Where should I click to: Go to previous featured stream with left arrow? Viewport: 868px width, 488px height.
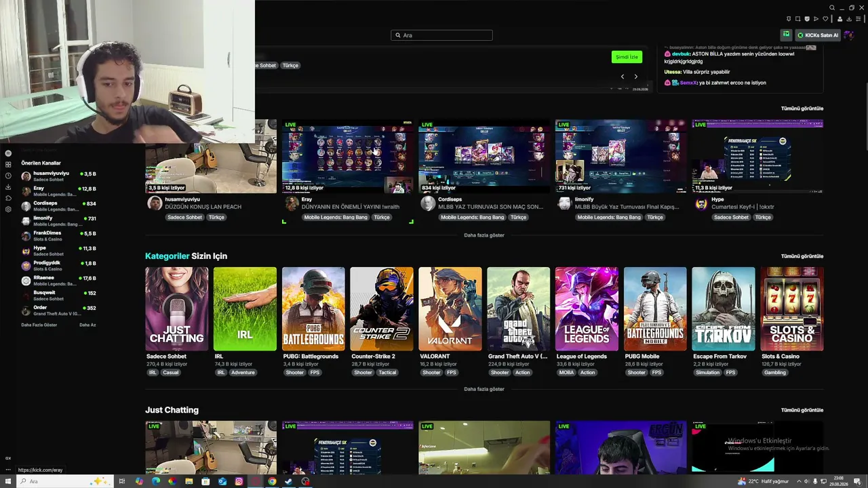point(623,77)
